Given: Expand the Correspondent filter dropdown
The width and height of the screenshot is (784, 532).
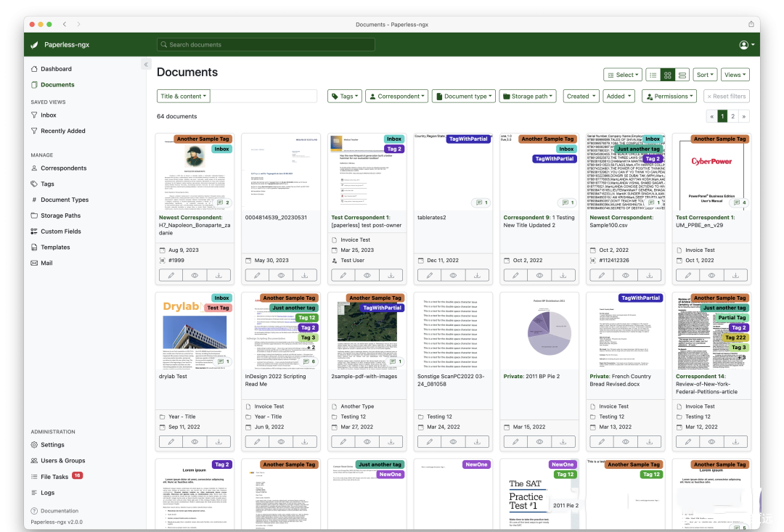Looking at the screenshot, I should pyautogui.click(x=396, y=97).
